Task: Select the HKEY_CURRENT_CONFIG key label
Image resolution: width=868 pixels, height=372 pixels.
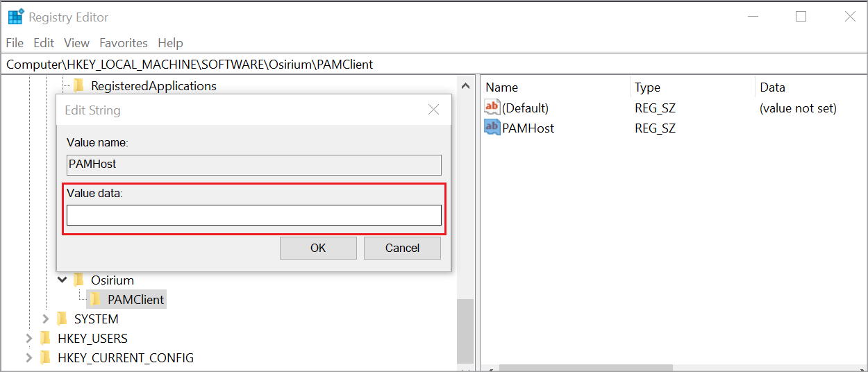Action: [126, 357]
